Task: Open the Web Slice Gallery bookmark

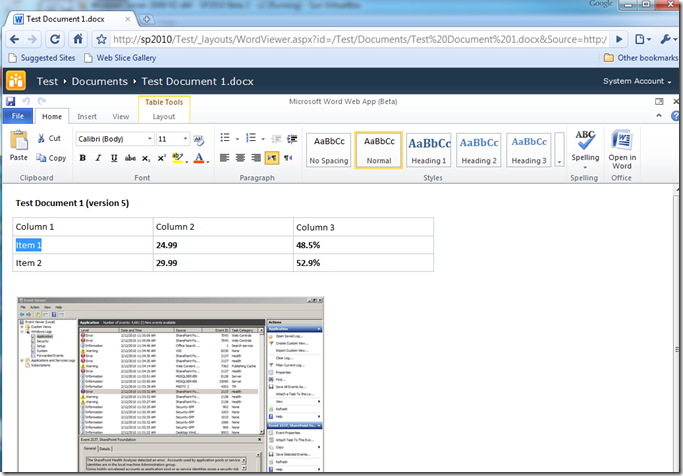Action: [x=120, y=58]
